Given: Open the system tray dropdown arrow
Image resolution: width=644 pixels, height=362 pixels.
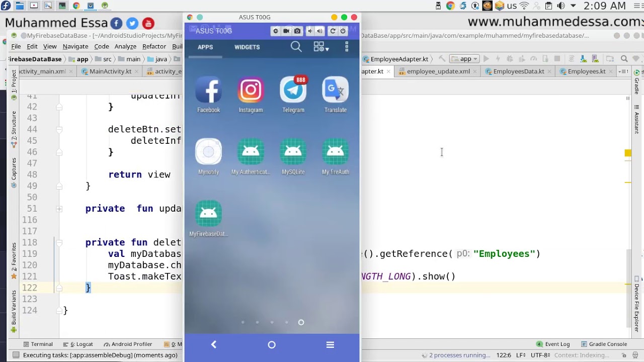Looking at the screenshot, I should pyautogui.click(x=574, y=6).
